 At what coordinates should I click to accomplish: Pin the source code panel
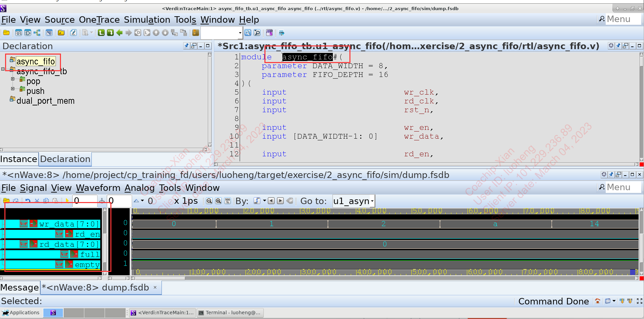click(x=618, y=46)
